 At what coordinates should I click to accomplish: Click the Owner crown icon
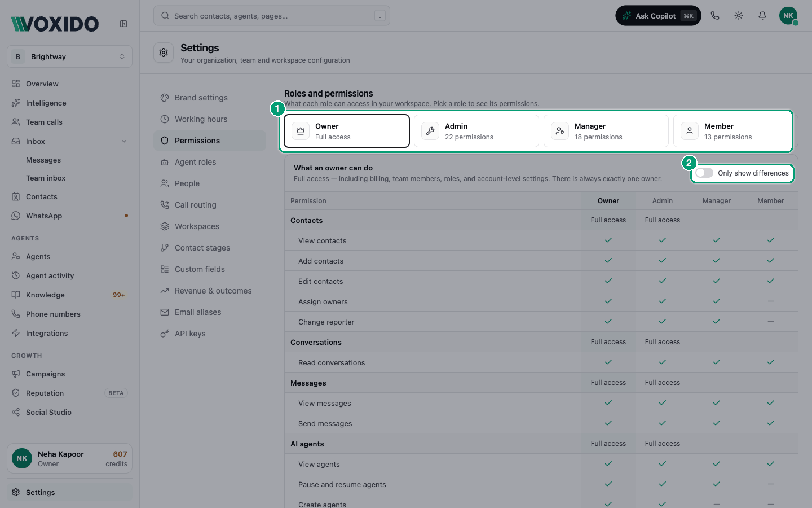[301, 131]
